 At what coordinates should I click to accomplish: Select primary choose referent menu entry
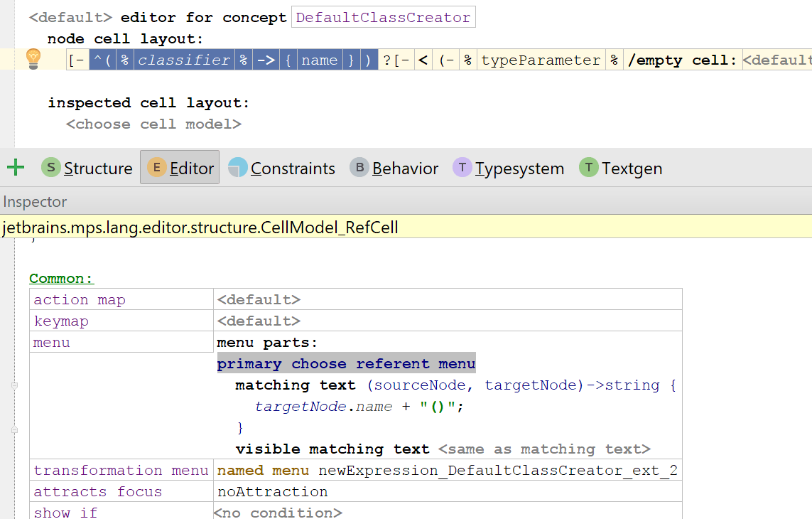(346, 364)
